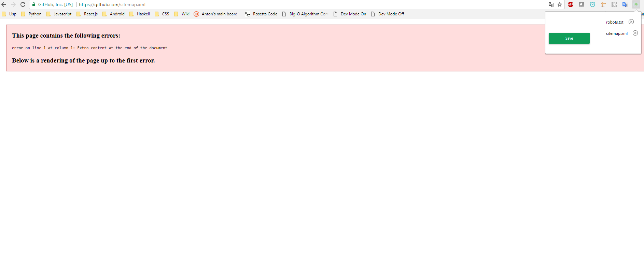The width and height of the screenshot is (644, 278).
Task: Open the Adblock Plus extension icon
Action: point(571,4)
